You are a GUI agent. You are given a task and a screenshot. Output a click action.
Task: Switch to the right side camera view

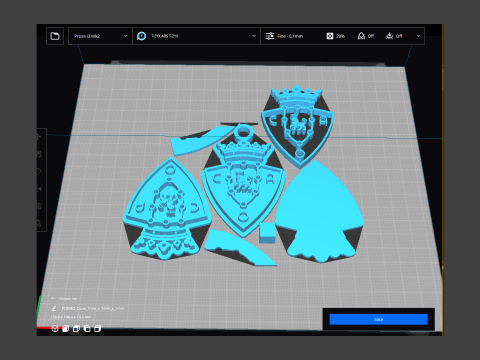[98, 329]
